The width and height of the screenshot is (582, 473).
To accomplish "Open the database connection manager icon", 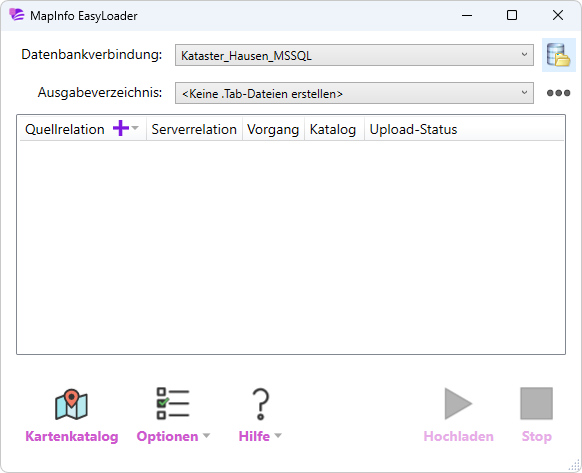I will coord(558,55).
